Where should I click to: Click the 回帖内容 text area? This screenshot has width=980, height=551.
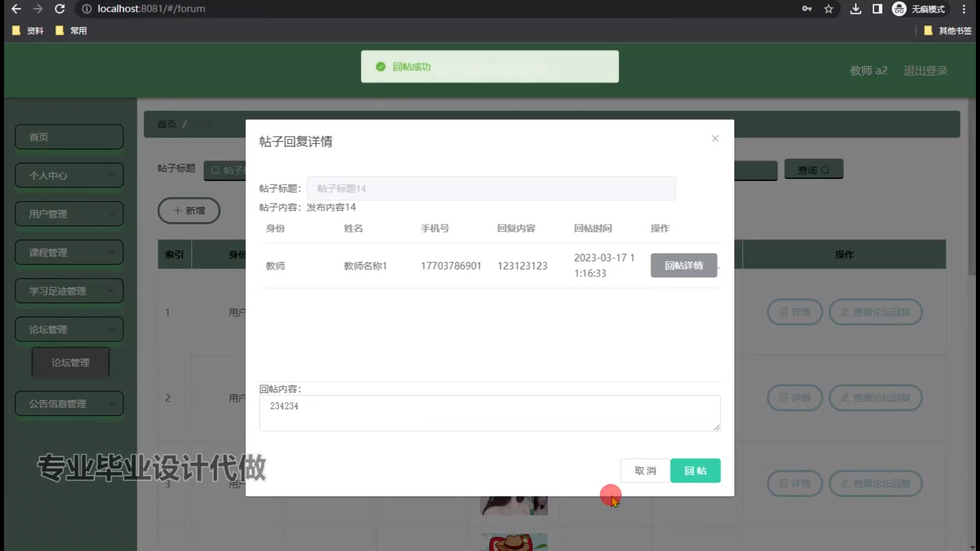489,413
